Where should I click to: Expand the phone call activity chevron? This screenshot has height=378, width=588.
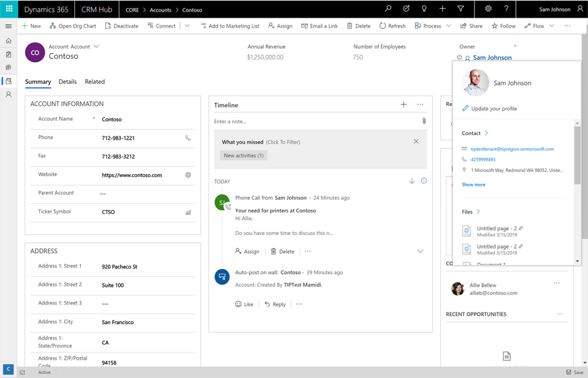click(420, 251)
